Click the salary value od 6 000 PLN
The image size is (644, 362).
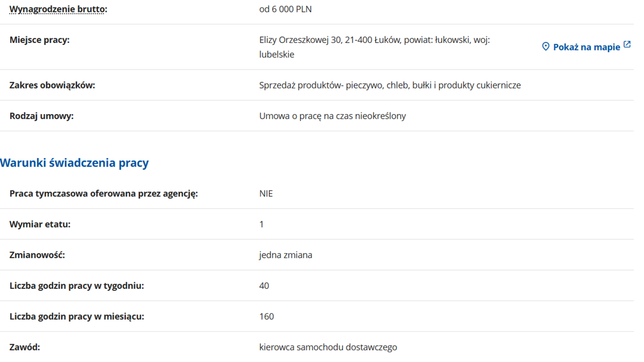[x=285, y=9]
